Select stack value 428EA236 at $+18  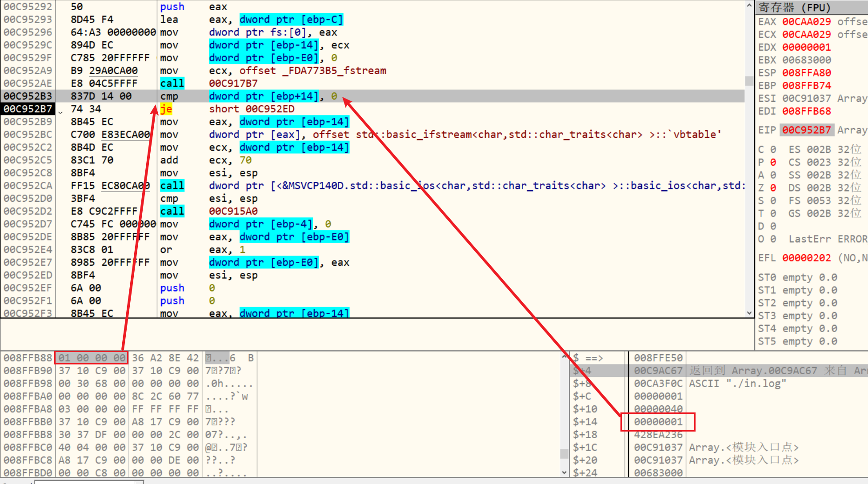(658, 435)
